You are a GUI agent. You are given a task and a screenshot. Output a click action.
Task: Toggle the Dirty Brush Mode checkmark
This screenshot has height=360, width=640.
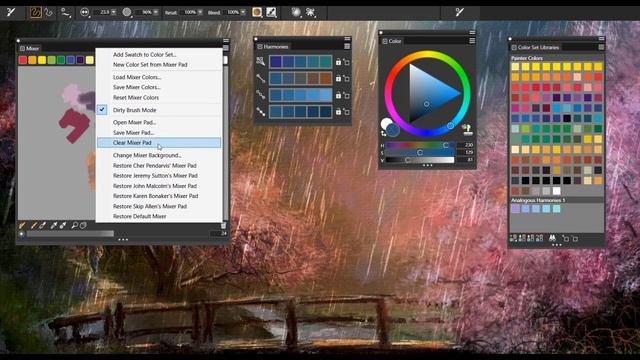point(102,109)
